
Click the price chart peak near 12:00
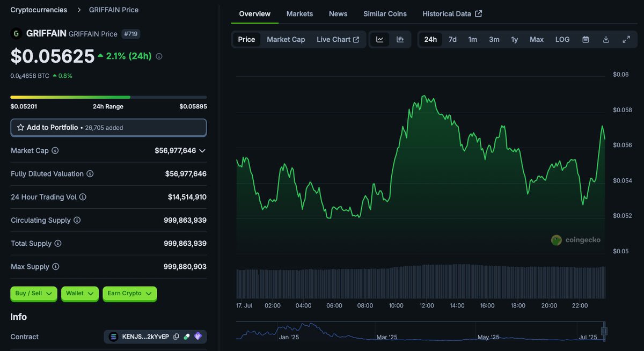click(424, 97)
